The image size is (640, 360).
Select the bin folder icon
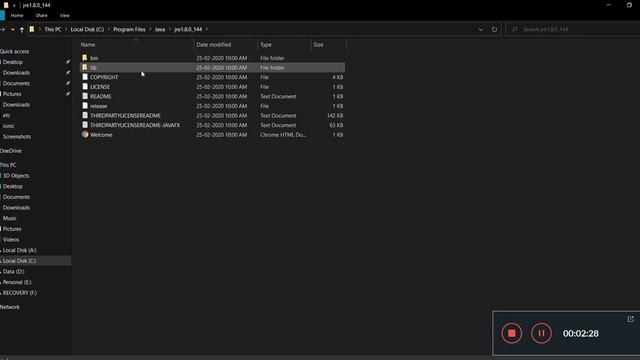(x=84, y=58)
